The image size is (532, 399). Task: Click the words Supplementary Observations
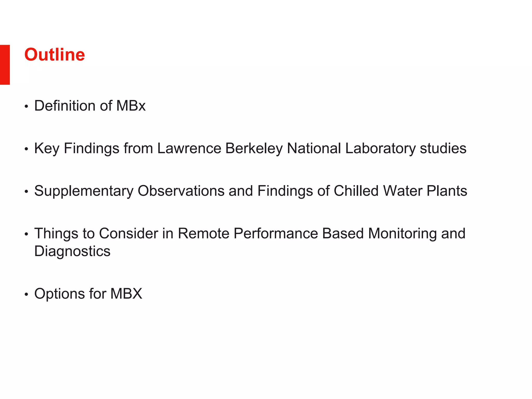pyautogui.click(x=129, y=191)
